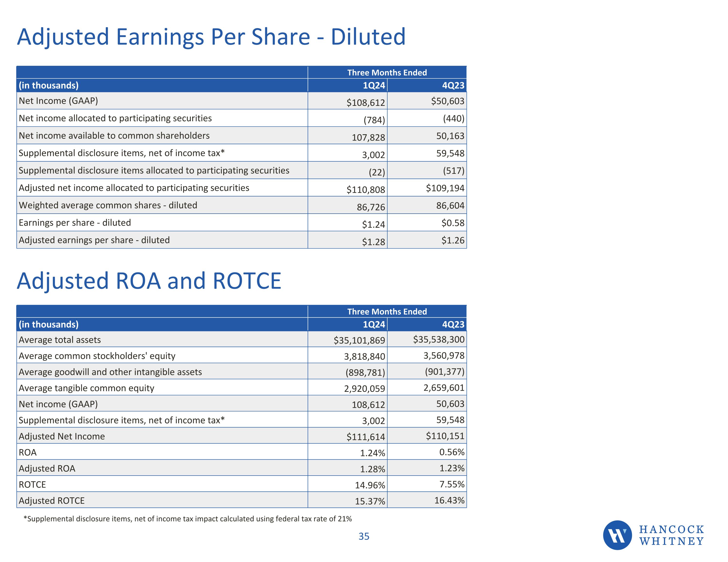728x562 pixels.
Task: Click the $1.28 adjusted EPS value
Action: point(373,242)
